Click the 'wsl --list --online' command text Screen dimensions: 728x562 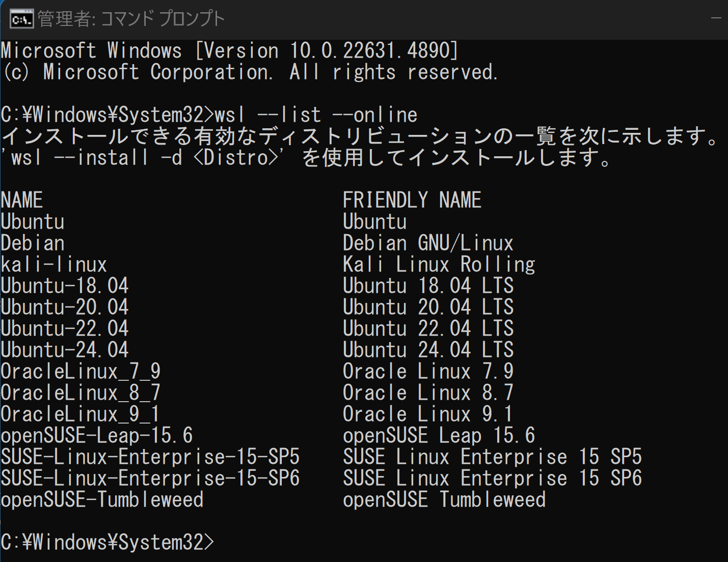coord(316,115)
